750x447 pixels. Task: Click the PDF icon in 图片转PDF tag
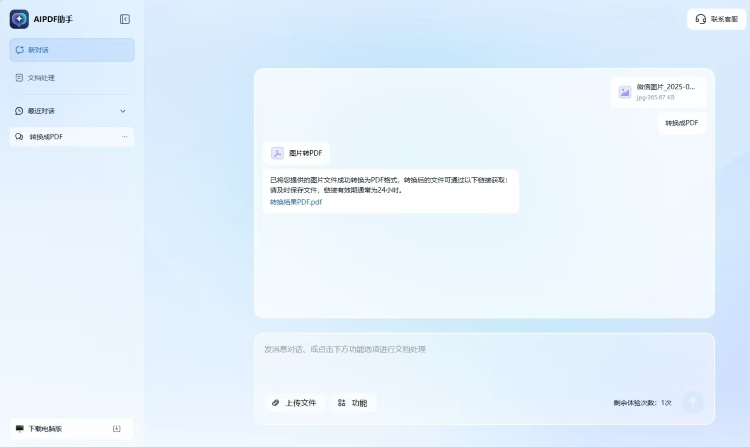click(x=277, y=153)
